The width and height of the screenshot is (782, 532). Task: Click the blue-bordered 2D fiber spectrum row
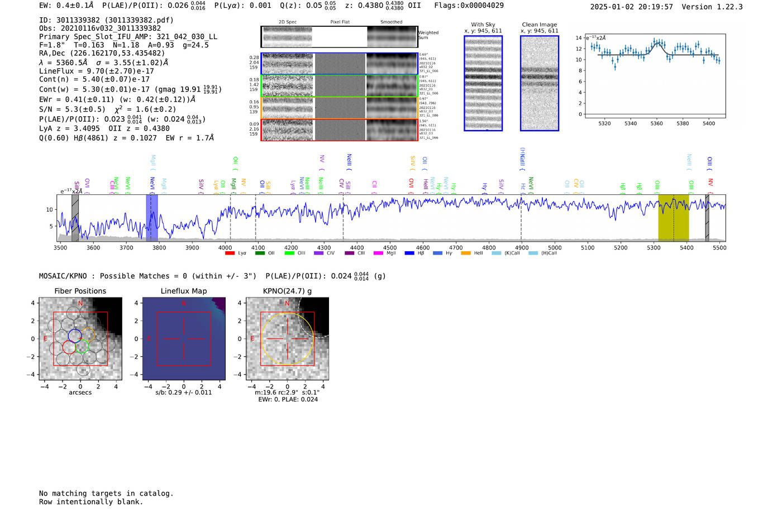(x=339, y=64)
